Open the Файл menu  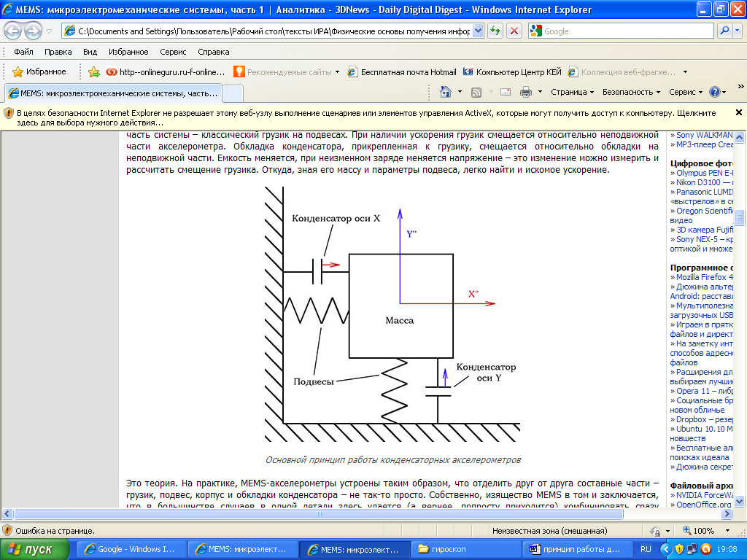pyautogui.click(x=23, y=52)
